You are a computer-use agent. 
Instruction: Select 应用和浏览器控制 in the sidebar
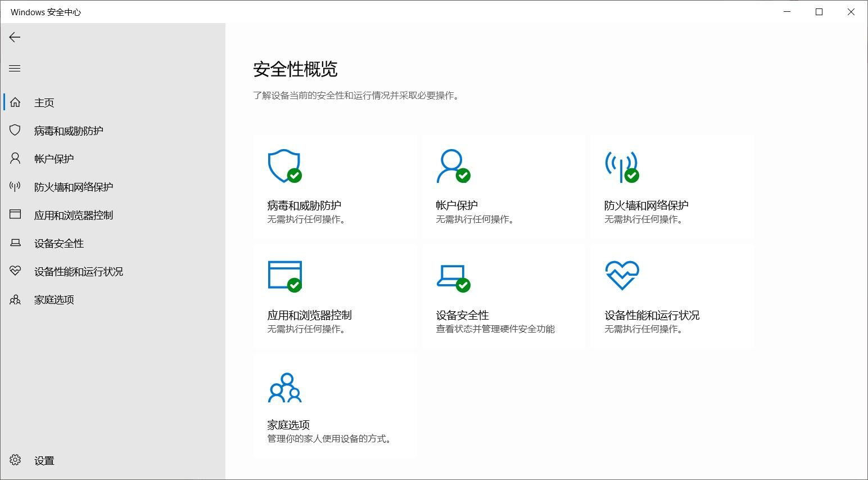[x=74, y=215]
